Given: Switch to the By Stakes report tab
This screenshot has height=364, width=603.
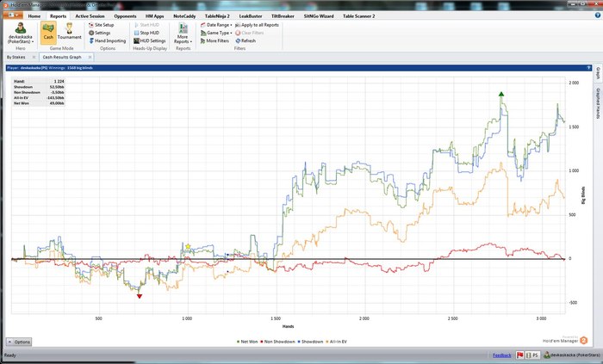Looking at the screenshot, I should point(16,57).
